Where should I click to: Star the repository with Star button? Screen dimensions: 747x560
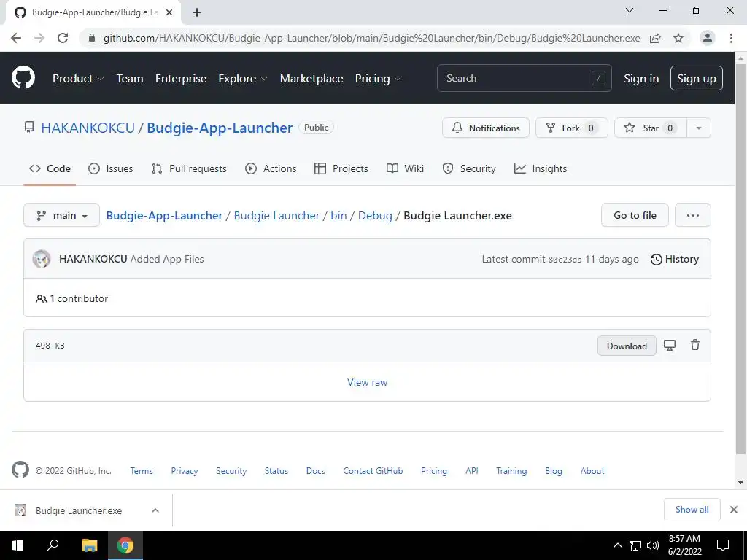(x=650, y=128)
